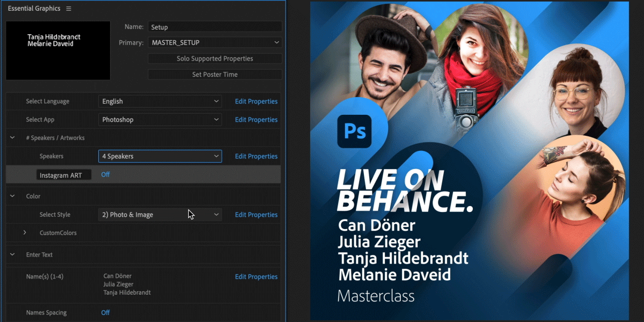The height and width of the screenshot is (322, 644).
Task: Click the Julia Zieger name in the poster
Action: 379,242
